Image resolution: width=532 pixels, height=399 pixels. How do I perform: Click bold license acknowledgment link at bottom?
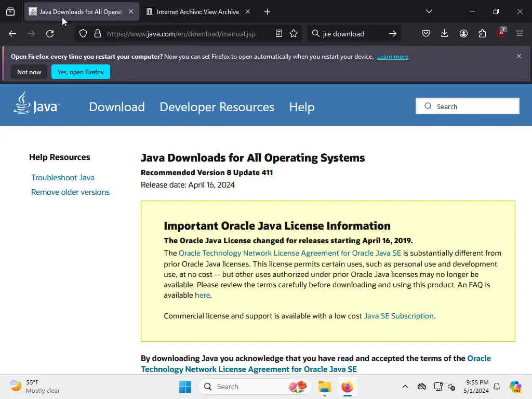316,364
